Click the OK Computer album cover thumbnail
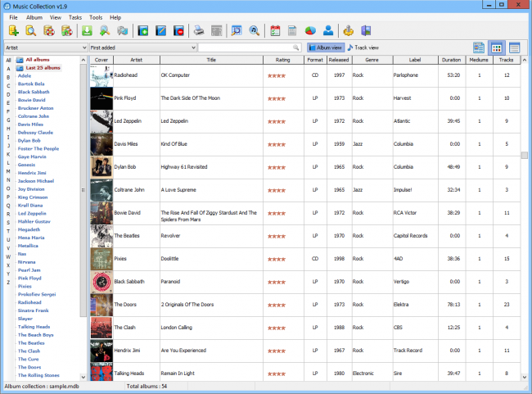This screenshot has height=394, width=532. [x=101, y=76]
